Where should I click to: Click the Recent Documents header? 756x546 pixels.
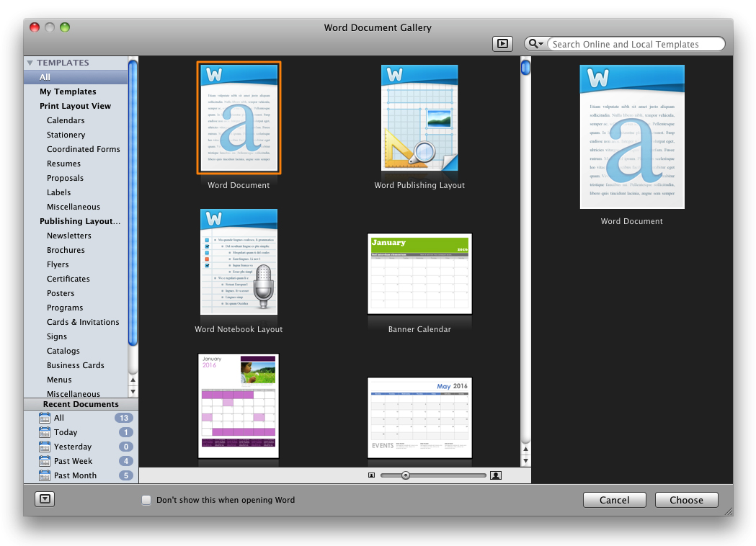tap(81, 404)
